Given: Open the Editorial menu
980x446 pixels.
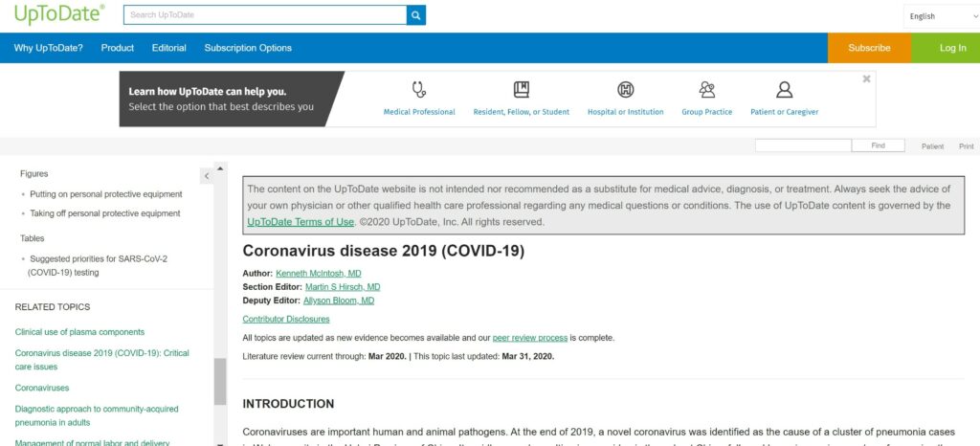Looking at the screenshot, I should pos(168,48).
